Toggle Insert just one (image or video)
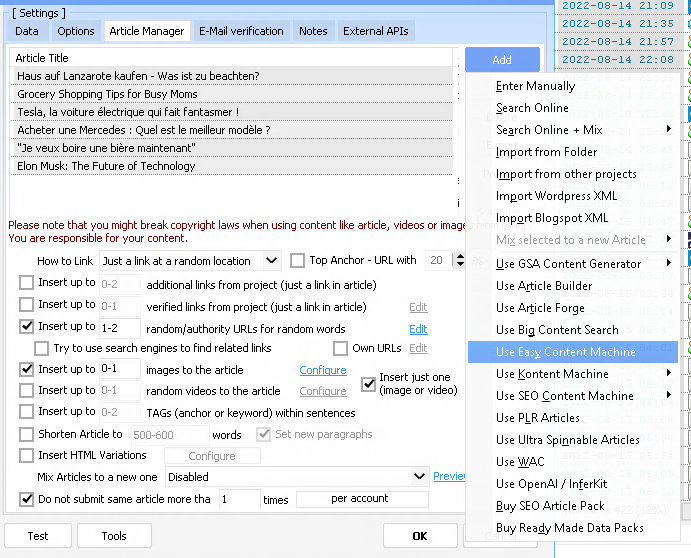 (368, 384)
